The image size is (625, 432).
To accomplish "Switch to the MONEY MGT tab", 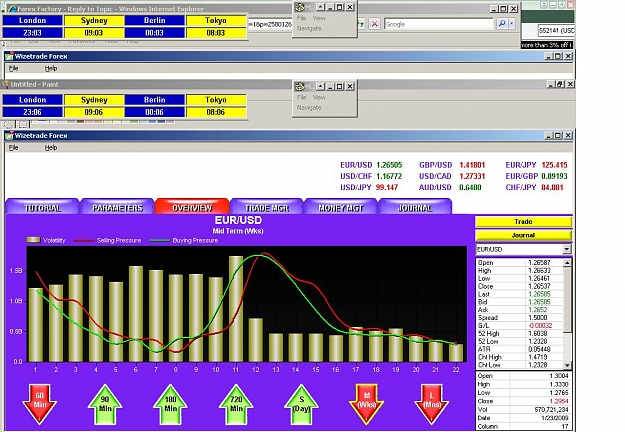I will pyautogui.click(x=341, y=206).
